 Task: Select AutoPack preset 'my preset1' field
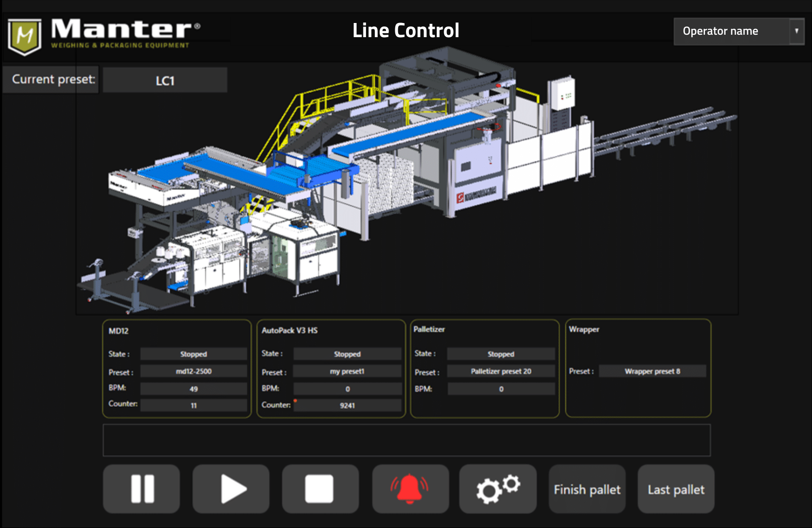click(x=347, y=372)
